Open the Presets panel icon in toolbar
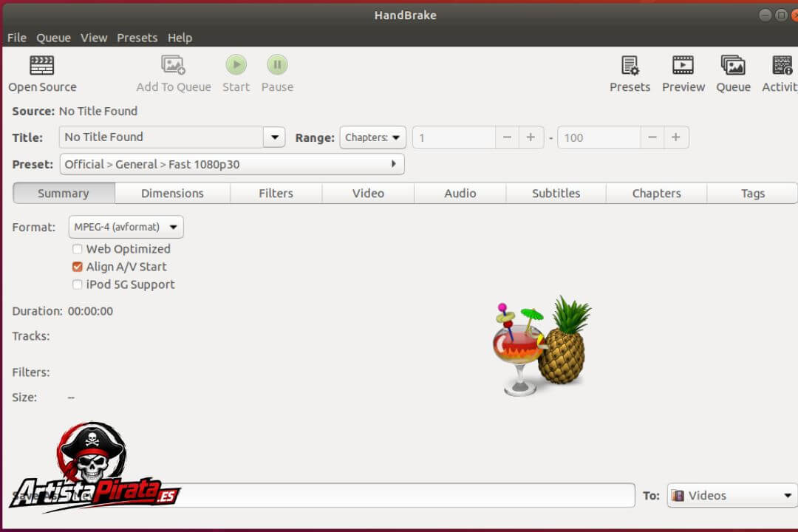The image size is (798, 532). click(x=630, y=65)
